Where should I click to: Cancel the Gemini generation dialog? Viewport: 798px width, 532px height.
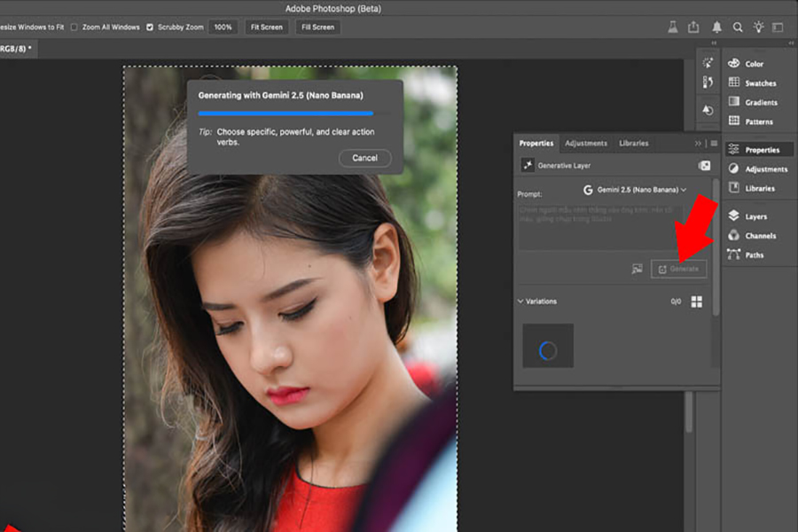point(364,158)
